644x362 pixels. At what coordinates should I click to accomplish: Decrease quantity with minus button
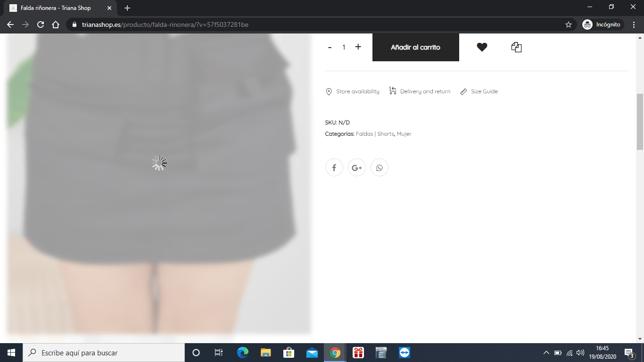(330, 47)
